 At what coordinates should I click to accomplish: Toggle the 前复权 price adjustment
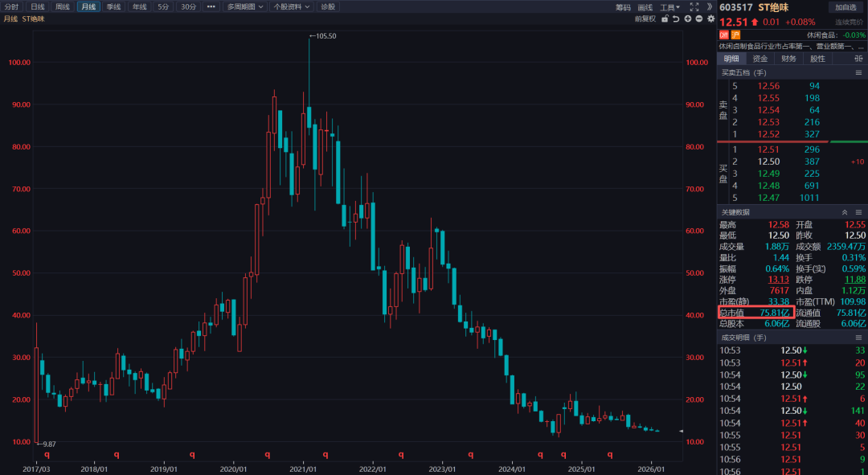[x=645, y=18]
